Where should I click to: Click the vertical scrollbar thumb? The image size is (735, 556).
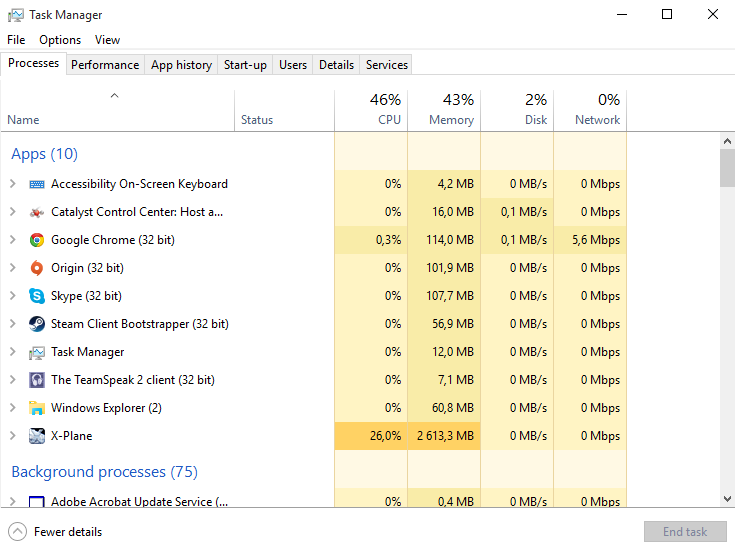pyautogui.click(x=727, y=168)
